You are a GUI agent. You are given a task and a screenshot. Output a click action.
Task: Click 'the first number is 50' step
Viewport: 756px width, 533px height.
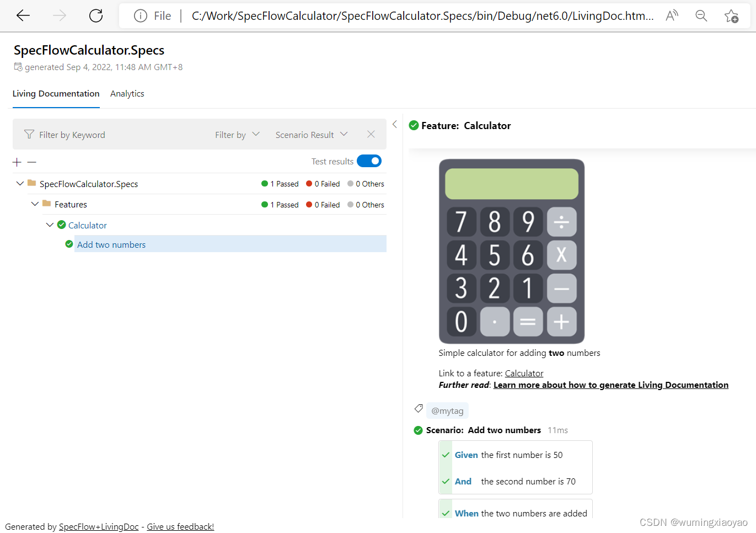522,455
